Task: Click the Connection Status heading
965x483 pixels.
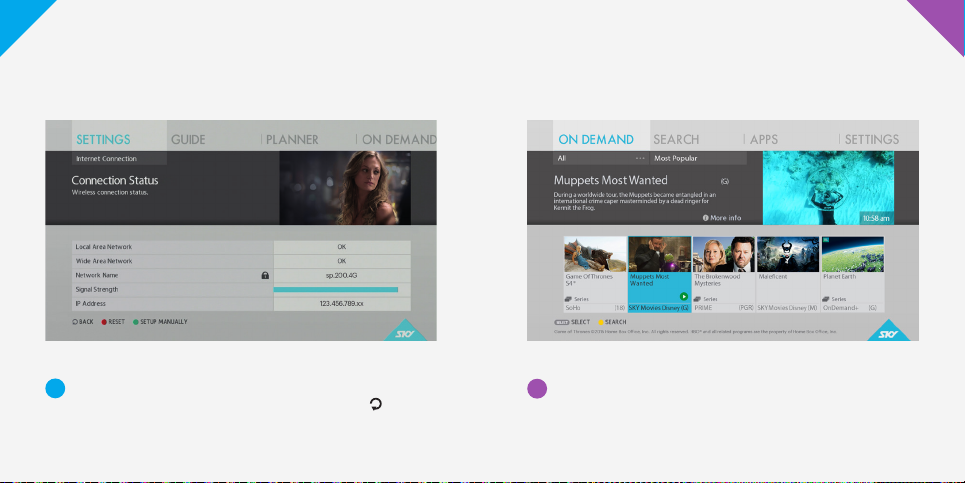Action: coord(115,180)
